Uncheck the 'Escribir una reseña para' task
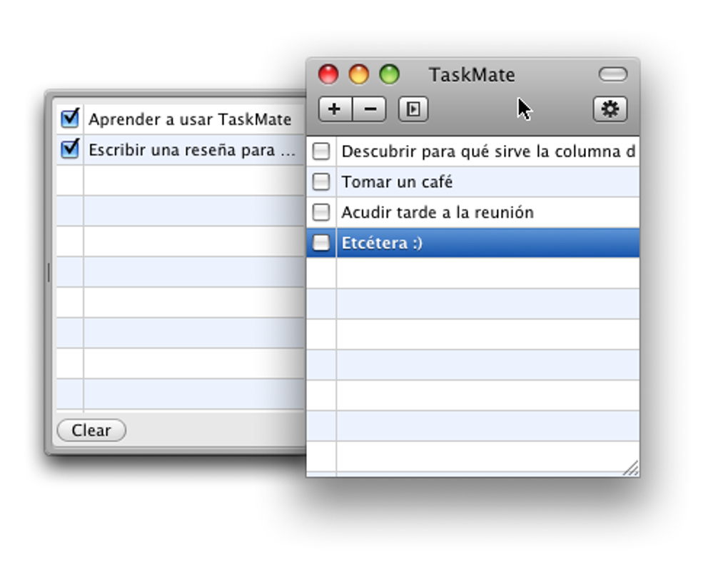 69,150
